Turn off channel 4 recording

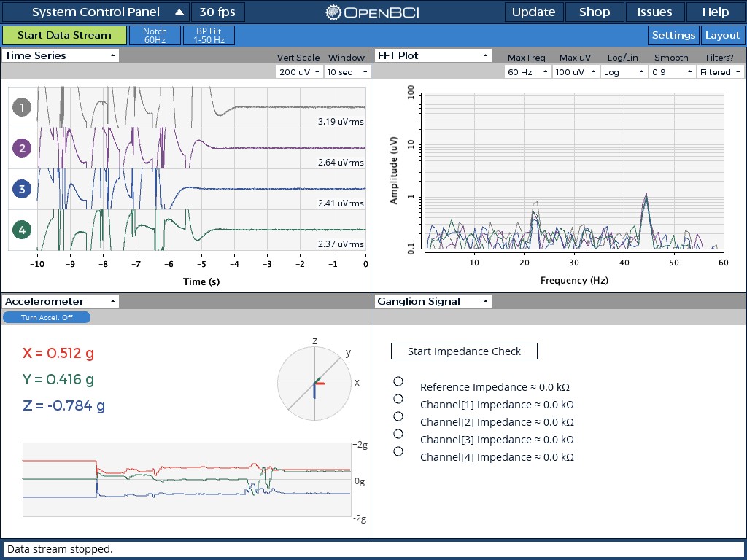tap(21, 230)
